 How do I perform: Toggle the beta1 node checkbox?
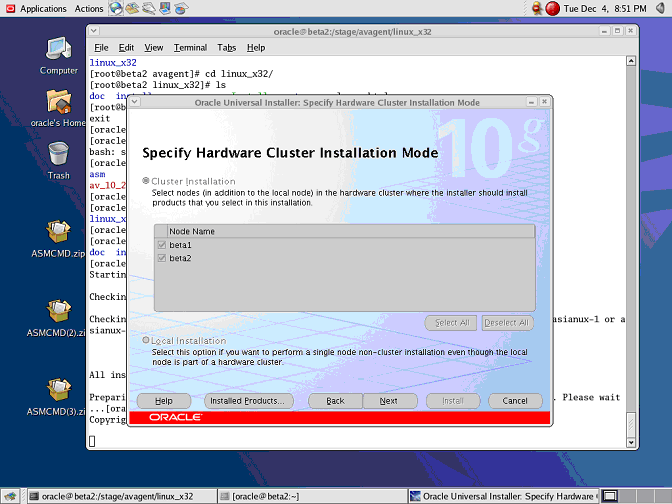(x=162, y=245)
